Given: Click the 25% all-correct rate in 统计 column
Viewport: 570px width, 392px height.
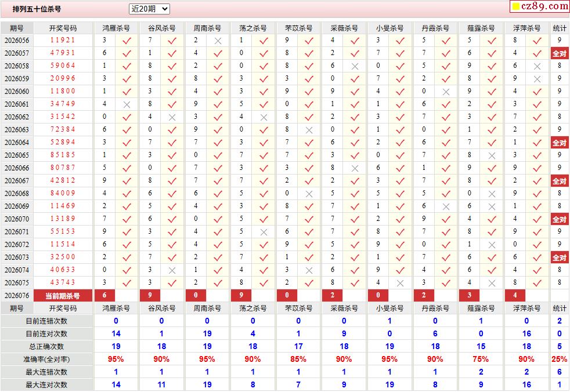Looking at the screenshot, I should [560, 360].
